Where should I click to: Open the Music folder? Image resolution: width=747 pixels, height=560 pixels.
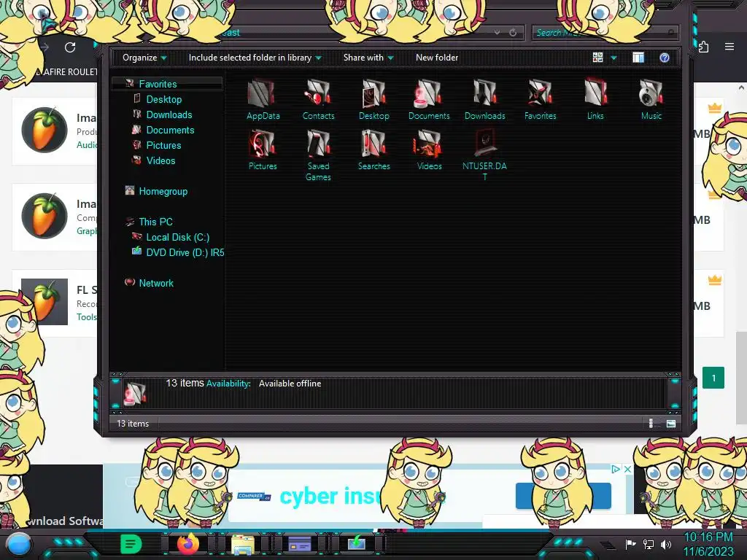coord(651,100)
